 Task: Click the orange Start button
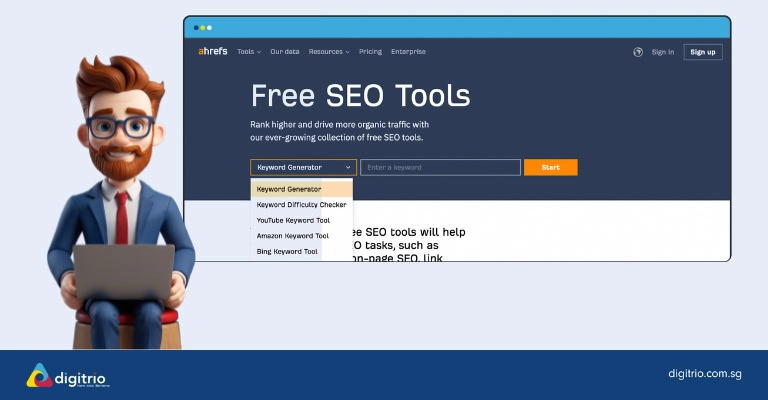click(551, 167)
